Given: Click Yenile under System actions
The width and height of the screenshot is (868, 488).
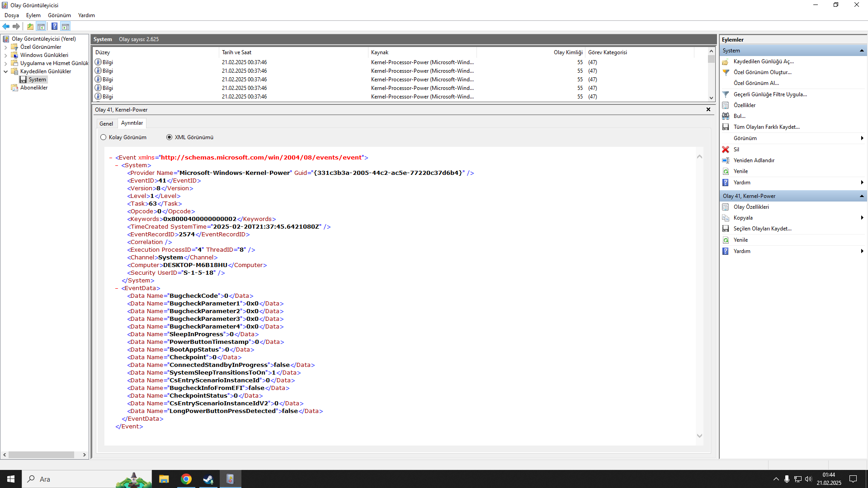Looking at the screenshot, I should pos(741,171).
